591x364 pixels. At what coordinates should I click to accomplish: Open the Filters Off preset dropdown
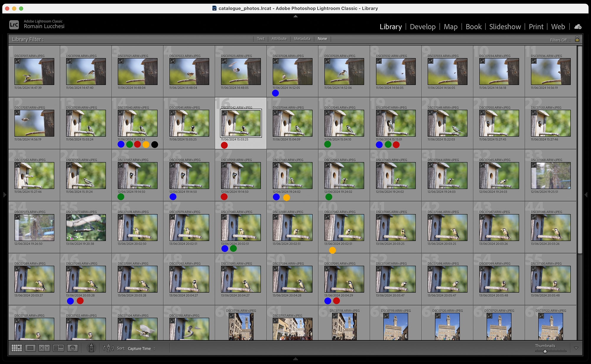pyautogui.click(x=560, y=40)
